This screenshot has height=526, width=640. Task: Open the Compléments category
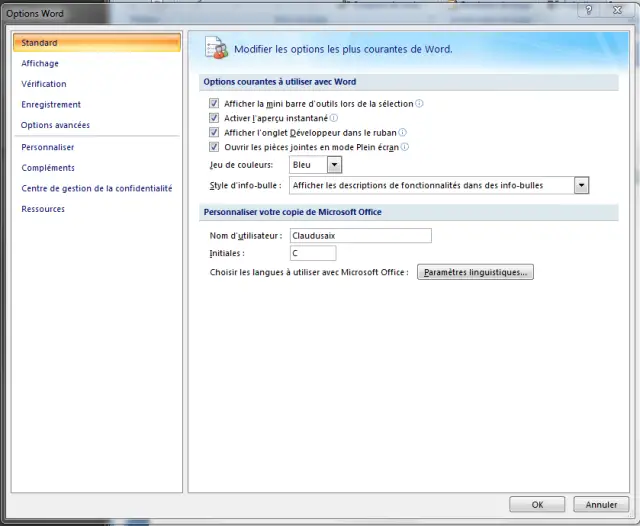[48, 168]
